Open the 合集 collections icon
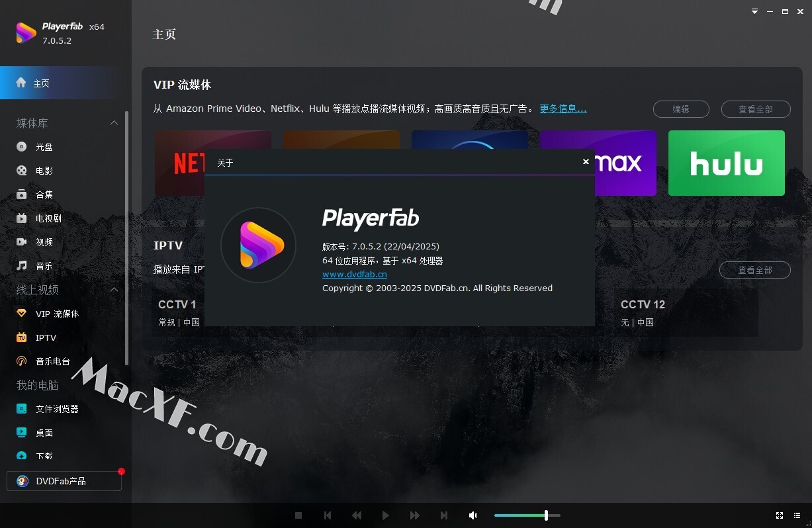 (x=22, y=195)
